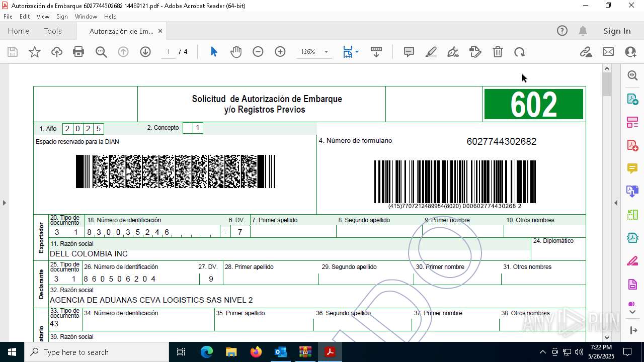The image size is (644, 362).
Task: Open Create PDF tool in sidebar
Action: click(x=632, y=145)
